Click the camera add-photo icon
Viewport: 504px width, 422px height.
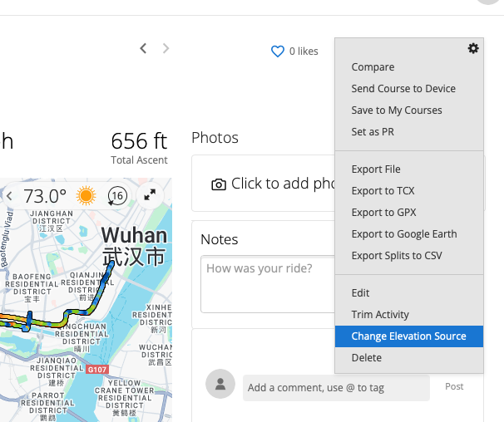[219, 184]
